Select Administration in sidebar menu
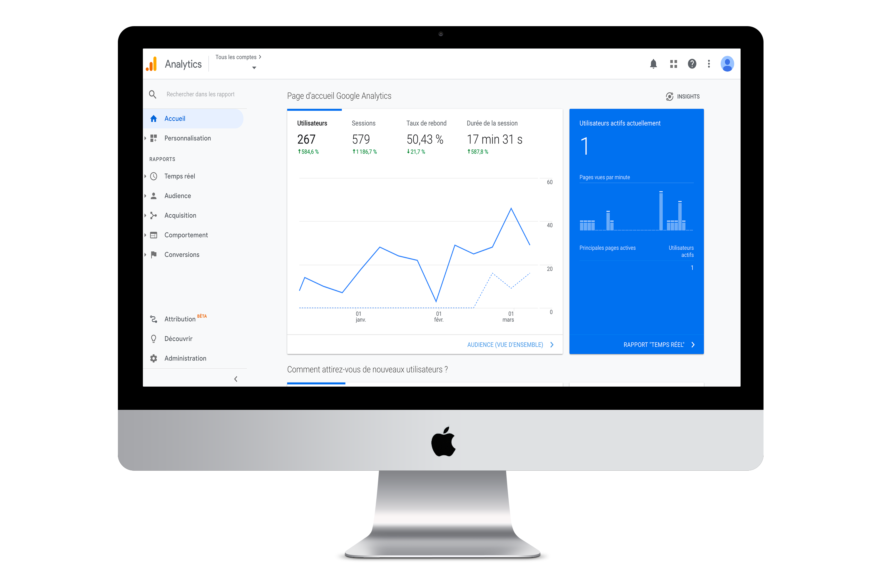This screenshot has width=882, height=588. [x=185, y=358]
